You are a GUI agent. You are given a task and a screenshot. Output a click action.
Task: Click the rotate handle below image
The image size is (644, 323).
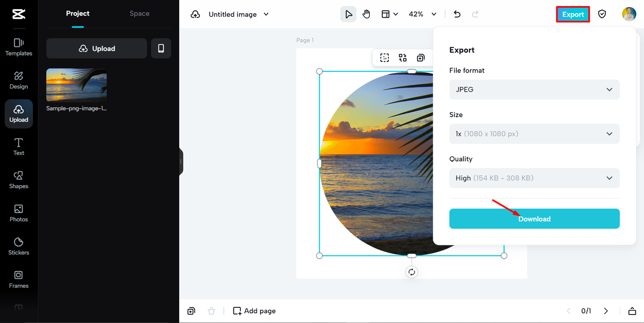tap(412, 272)
